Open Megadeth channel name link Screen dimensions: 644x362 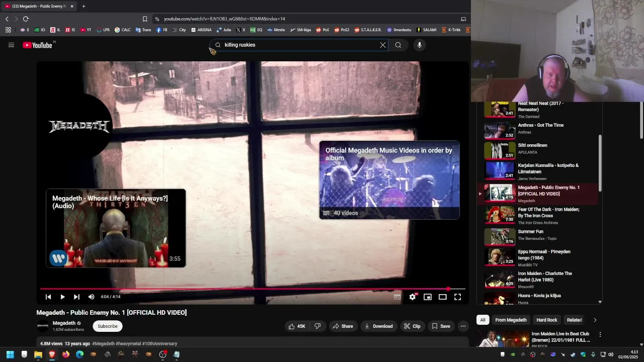point(64,323)
